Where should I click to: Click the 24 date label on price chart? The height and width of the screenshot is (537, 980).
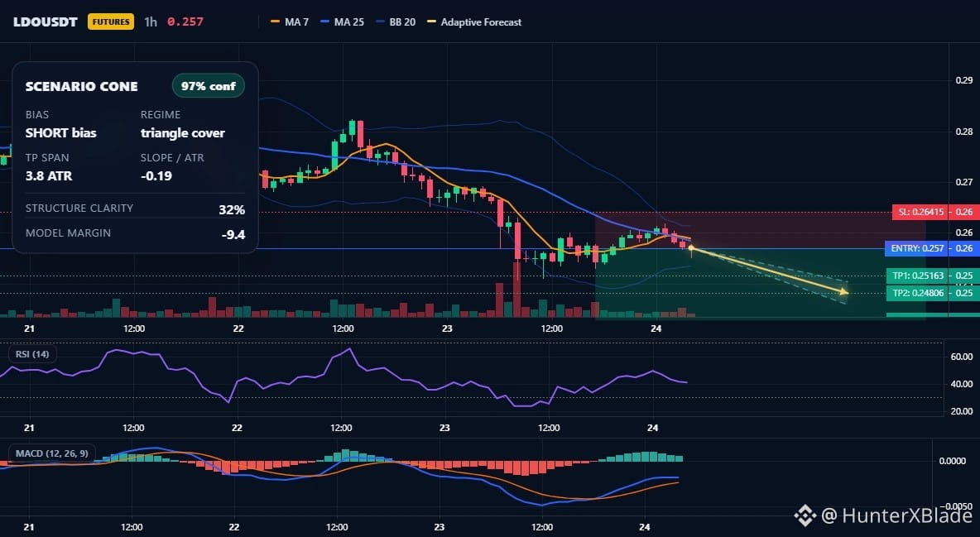[x=656, y=328]
